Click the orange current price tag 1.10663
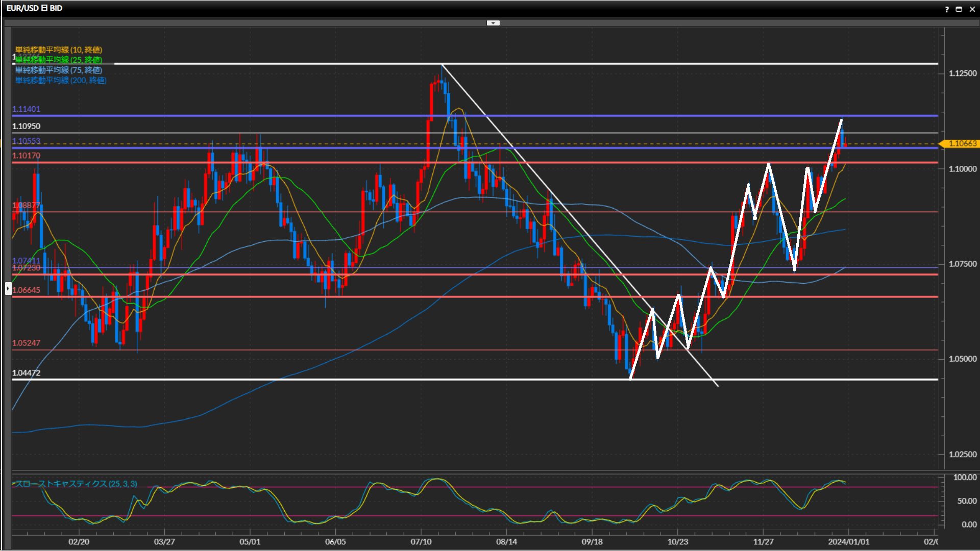 (962, 144)
